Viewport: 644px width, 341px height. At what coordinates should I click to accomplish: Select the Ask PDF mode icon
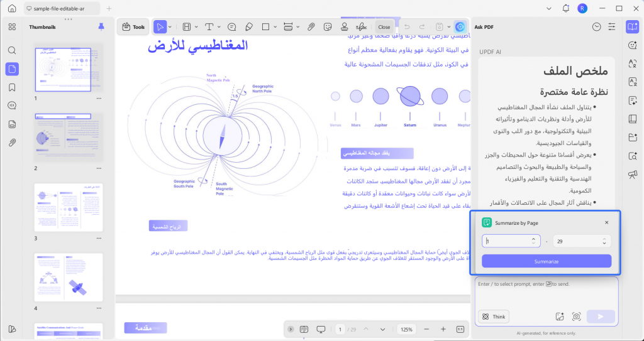click(632, 27)
